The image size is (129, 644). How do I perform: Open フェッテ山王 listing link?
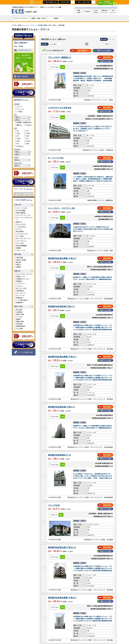tap(54, 505)
